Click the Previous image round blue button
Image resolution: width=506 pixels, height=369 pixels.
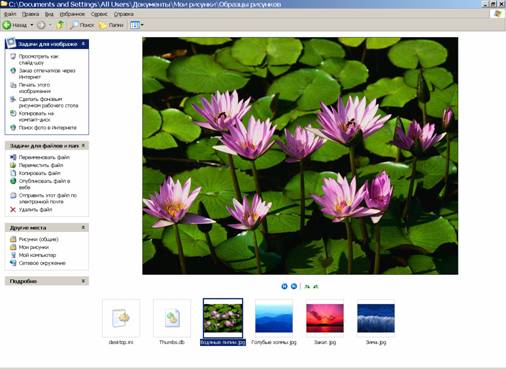(284, 286)
